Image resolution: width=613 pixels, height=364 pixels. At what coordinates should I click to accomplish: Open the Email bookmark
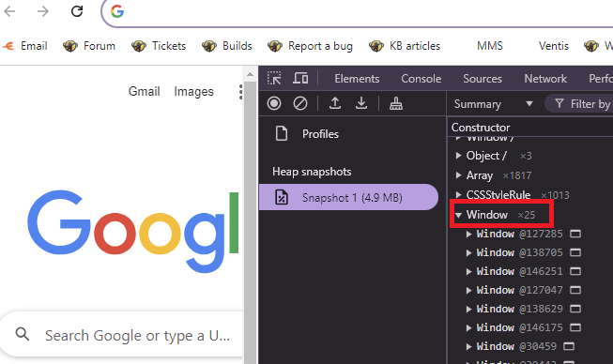[25, 46]
